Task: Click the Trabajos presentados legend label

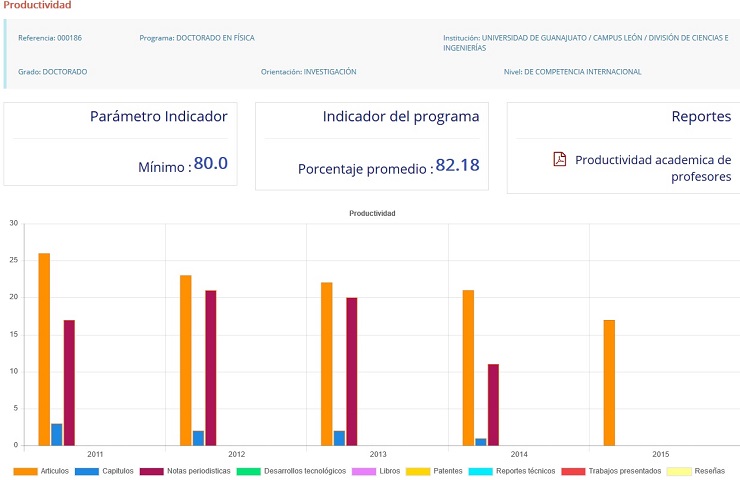Action: [625, 471]
